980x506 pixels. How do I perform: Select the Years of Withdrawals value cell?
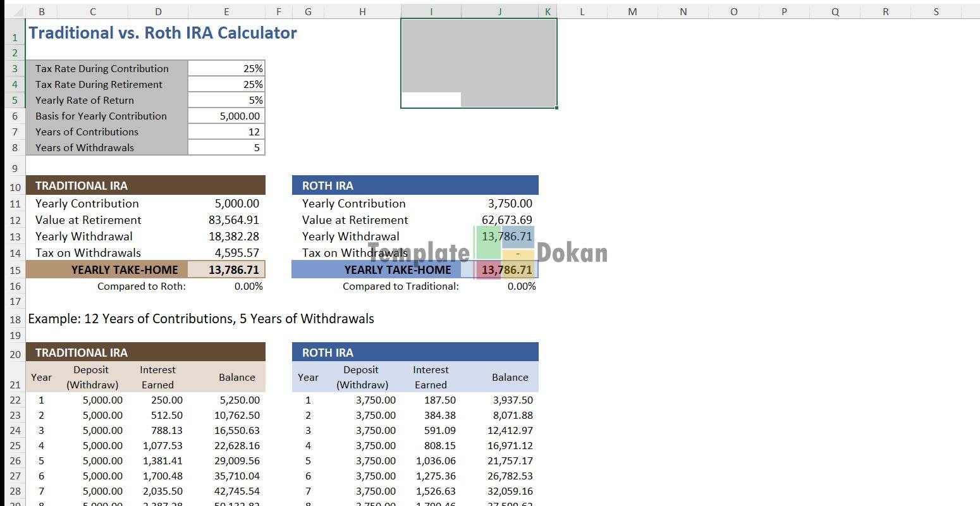coord(226,148)
